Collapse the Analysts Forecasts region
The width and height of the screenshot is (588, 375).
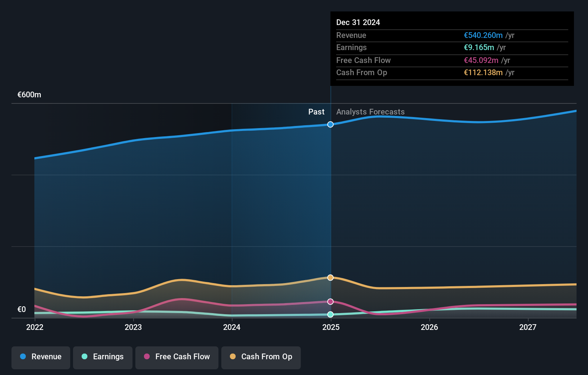pos(370,112)
